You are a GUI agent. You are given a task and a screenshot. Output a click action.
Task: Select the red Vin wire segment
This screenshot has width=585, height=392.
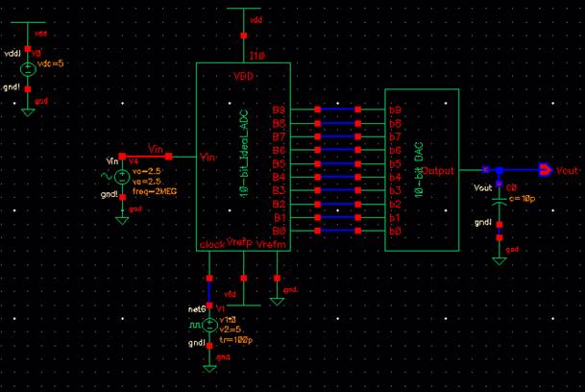pos(145,157)
